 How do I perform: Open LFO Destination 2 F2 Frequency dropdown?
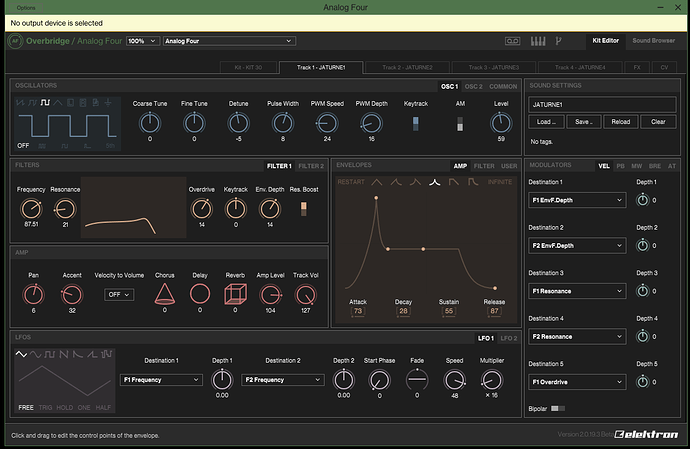coord(283,380)
